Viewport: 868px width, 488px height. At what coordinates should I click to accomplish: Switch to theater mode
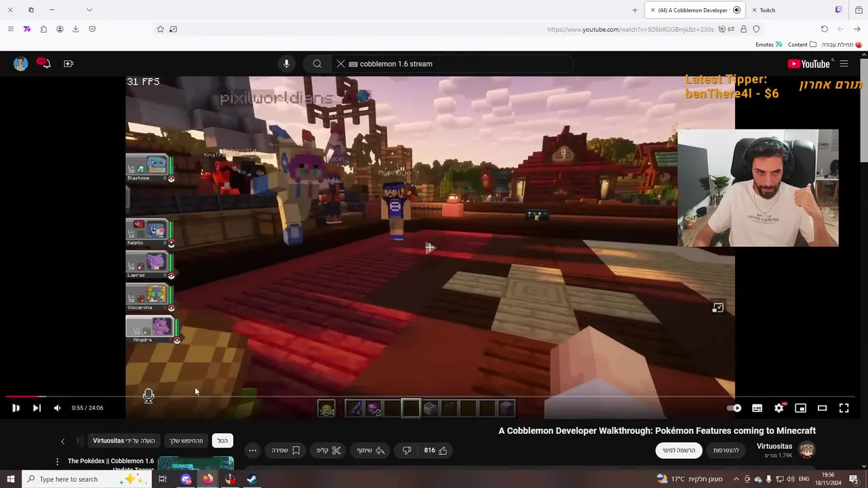pos(822,408)
